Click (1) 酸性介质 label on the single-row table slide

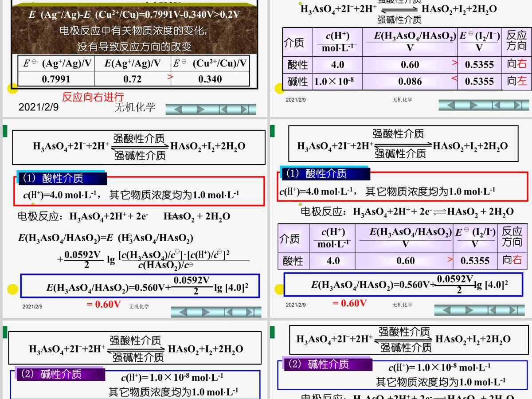click(x=325, y=174)
